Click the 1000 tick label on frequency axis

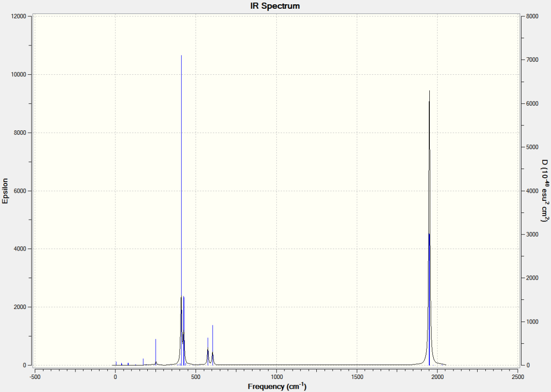pyautogui.click(x=277, y=377)
